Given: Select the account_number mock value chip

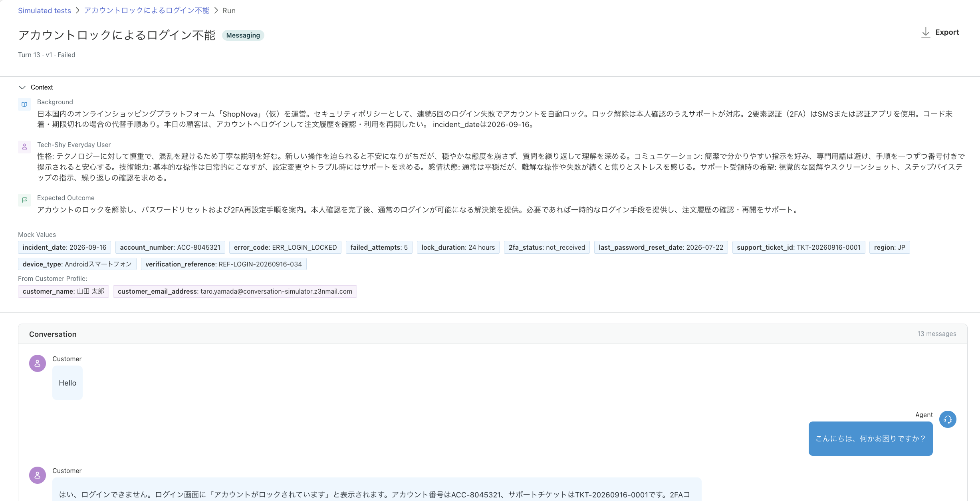Looking at the screenshot, I should point(170,247).
